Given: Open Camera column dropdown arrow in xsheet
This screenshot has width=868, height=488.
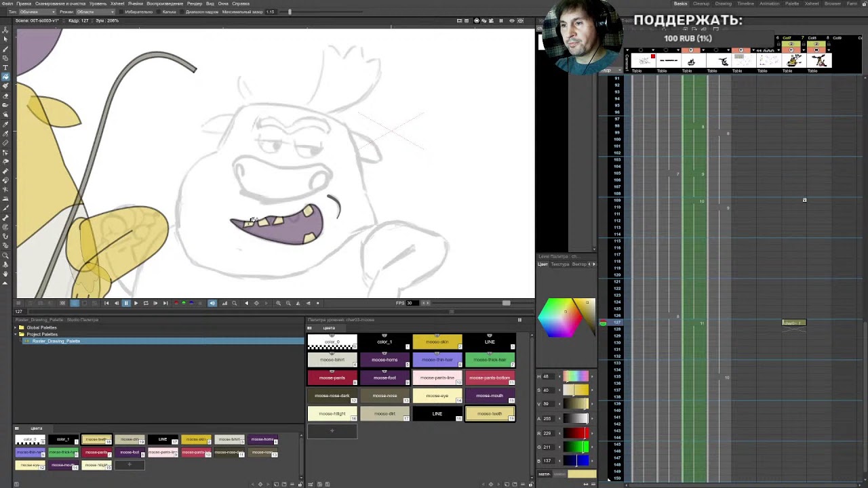Looking at the screenshot, I should click(627, 50).
